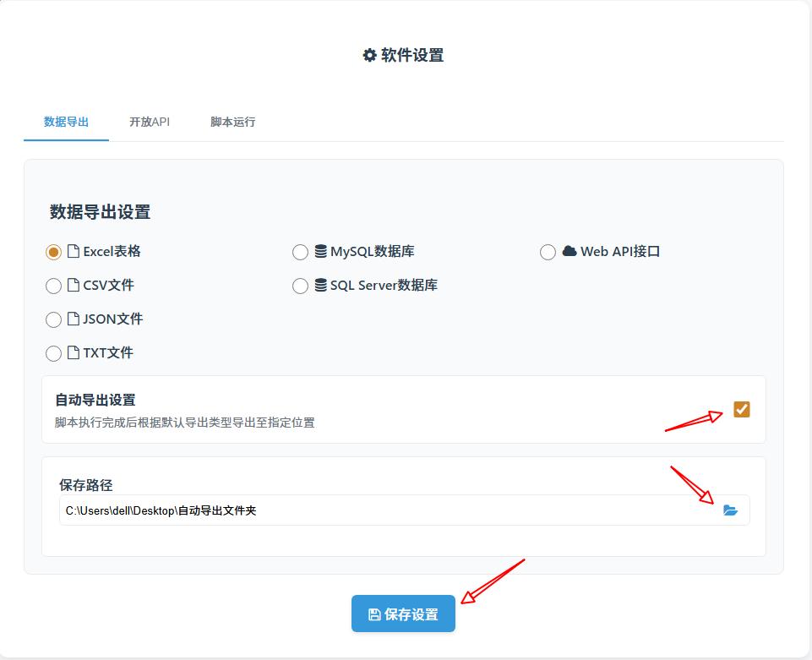Image resolution: width=812 pixels, height=660 pixels.
Task: Switch to the 开放API tab
Action: click(x=150, y=122)
